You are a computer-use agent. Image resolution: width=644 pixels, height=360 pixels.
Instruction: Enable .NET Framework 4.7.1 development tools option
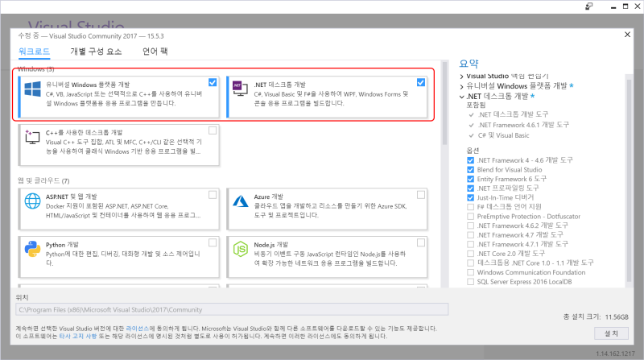(x=471, y=244)
